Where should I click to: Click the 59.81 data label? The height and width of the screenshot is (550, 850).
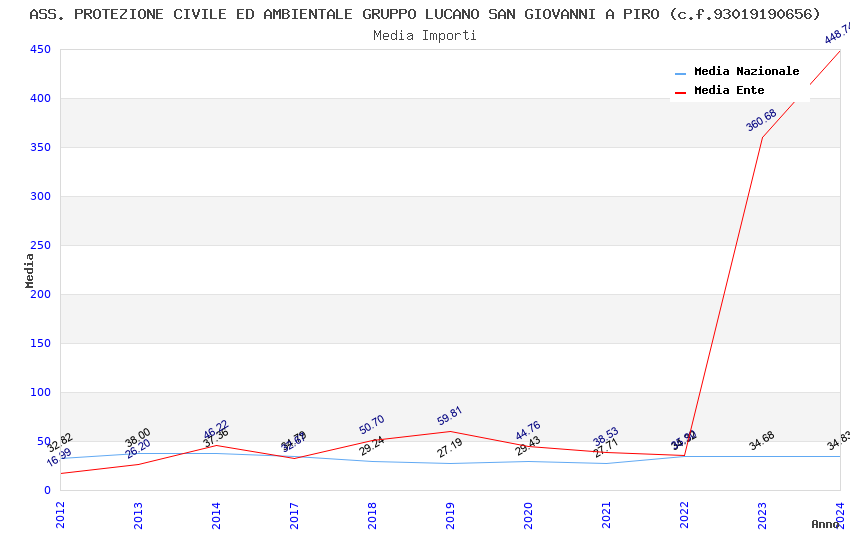(x=449, y=416)
